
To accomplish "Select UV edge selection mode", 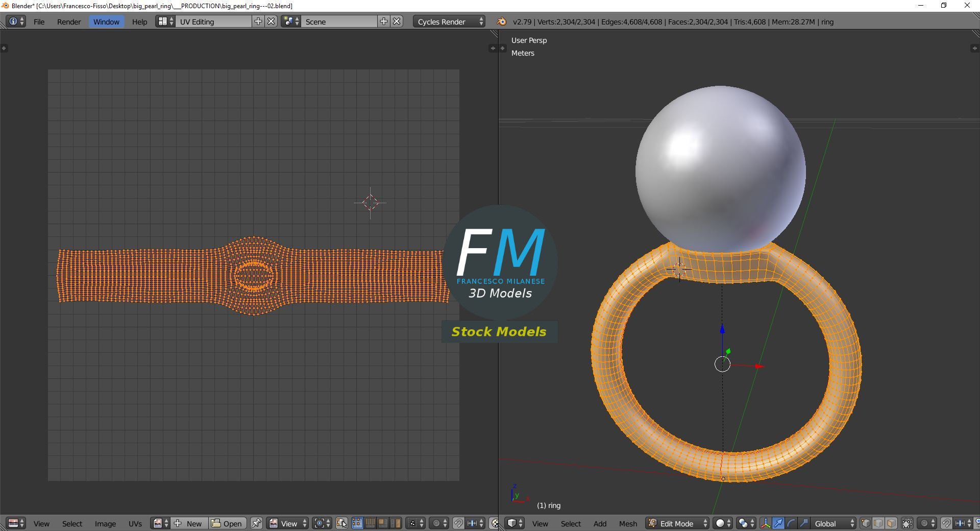I will (x=370, y=523).
